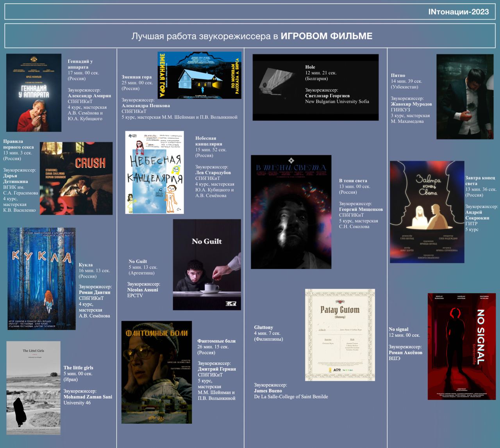This screenshot has height=448, width=500.
Task: Select name Дарья Детинкина
Action: click(16, 179)
